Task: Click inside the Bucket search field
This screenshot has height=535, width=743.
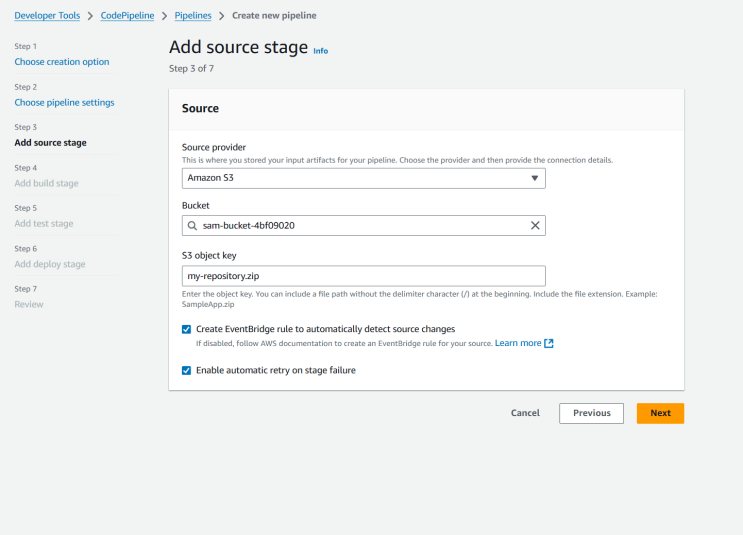Action: point(363,226)
